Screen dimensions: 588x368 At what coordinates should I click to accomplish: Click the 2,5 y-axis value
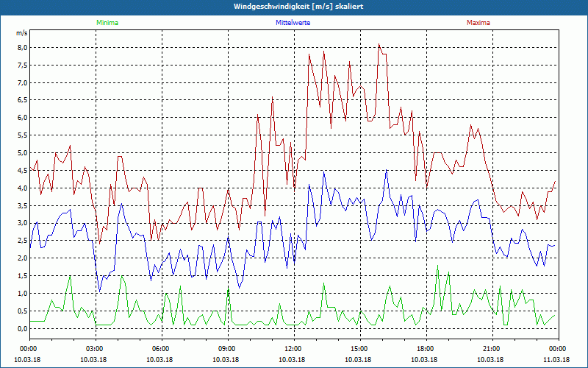tap(23, 241)
